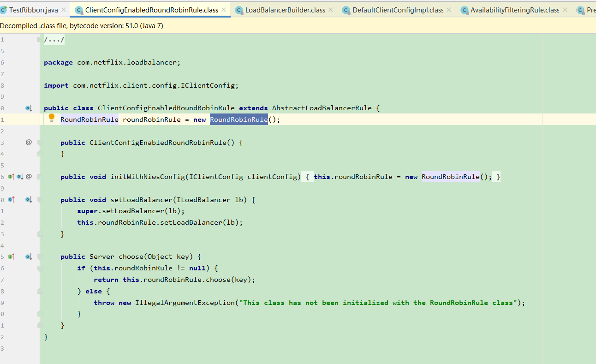Close the ClientConfigEnabledRoundRobinRule.class tab

pyautogui.click(x=224, y=10)
